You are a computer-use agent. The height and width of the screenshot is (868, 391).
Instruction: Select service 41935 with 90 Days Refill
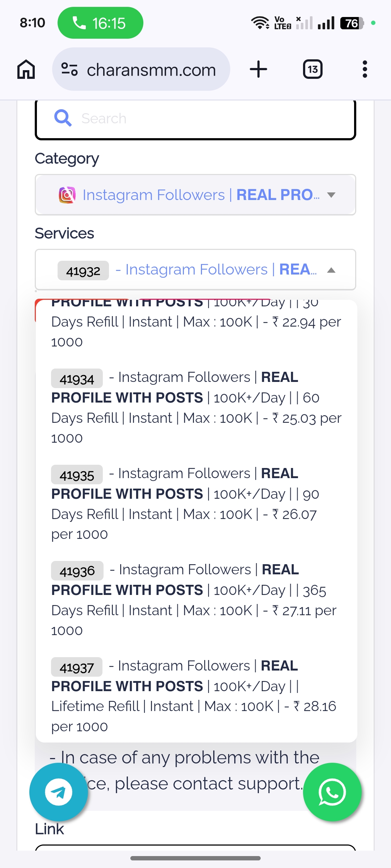(x=195, y=504)
